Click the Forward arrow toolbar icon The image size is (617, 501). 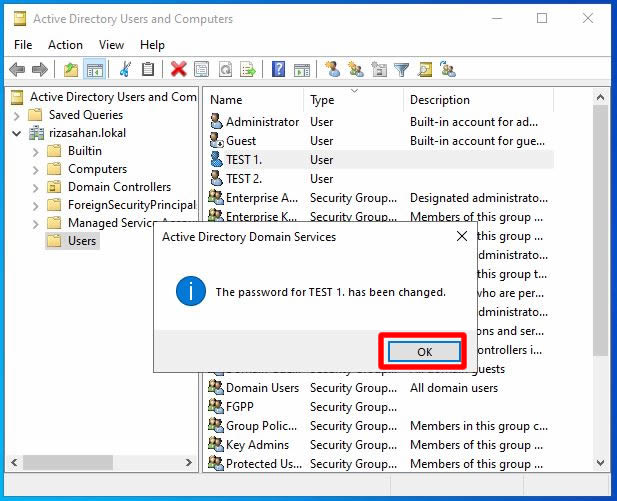click(x=40, y=70)
